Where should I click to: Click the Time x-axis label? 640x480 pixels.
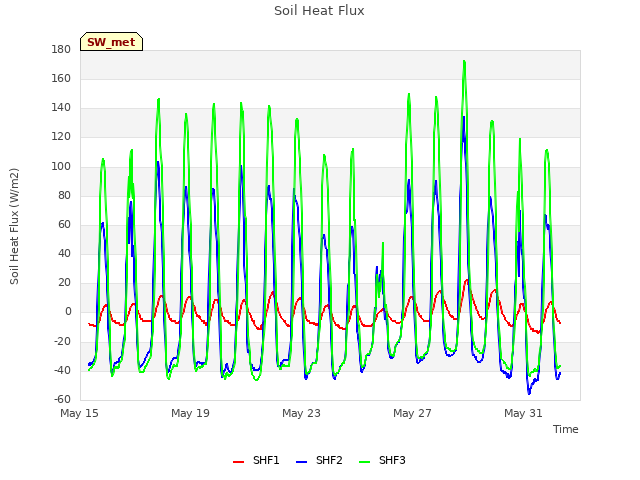point(566,429)
